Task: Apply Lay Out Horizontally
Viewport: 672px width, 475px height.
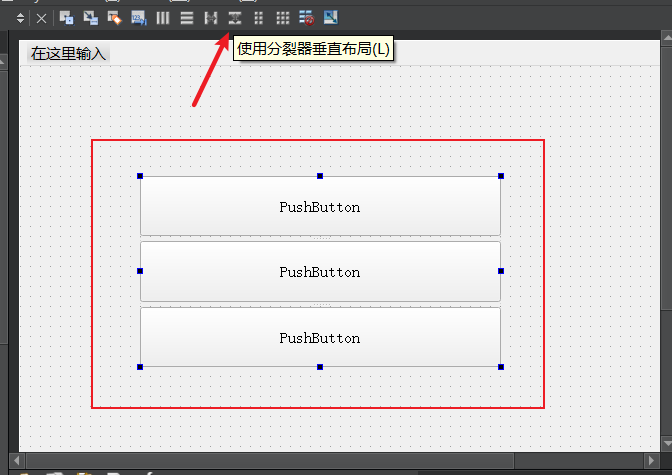Action: click(163, 18)
